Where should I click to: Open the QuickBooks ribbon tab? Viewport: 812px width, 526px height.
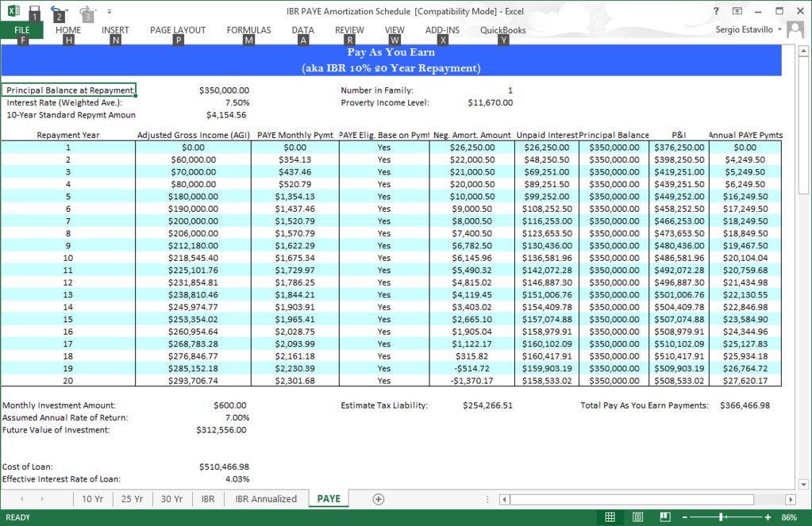(502, 30)
